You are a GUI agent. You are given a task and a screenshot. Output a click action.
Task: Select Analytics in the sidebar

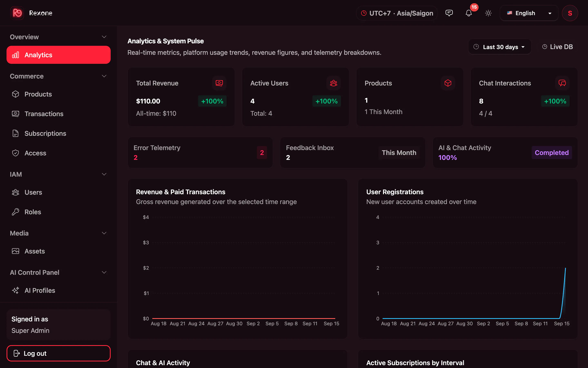coord(59,55)
